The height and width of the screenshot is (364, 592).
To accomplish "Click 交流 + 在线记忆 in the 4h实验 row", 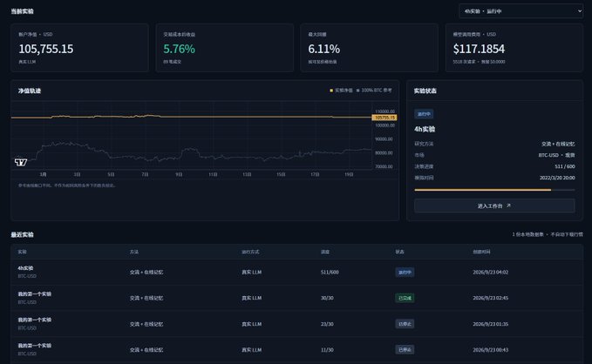I will point(146,272).
